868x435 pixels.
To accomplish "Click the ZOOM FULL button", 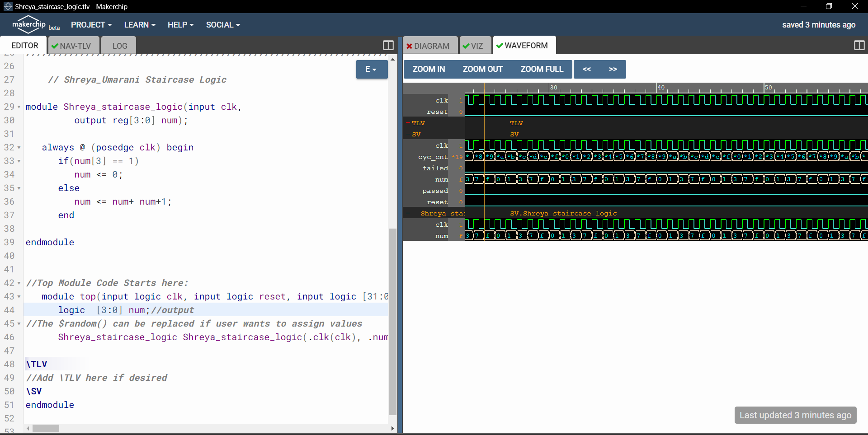I will click(542, 69).
